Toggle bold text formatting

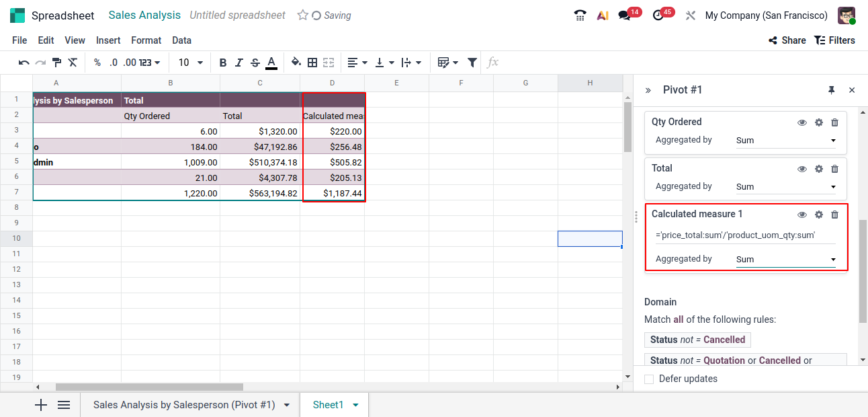223,63
